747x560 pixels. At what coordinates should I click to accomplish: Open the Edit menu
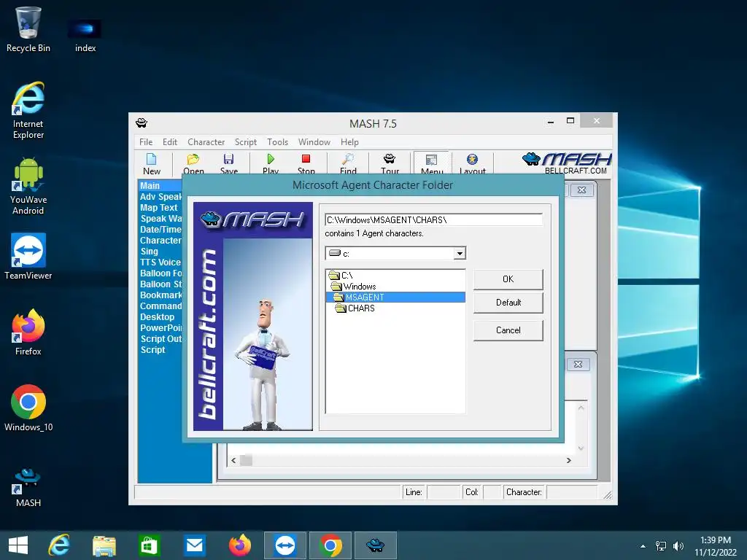click(169, 142)
